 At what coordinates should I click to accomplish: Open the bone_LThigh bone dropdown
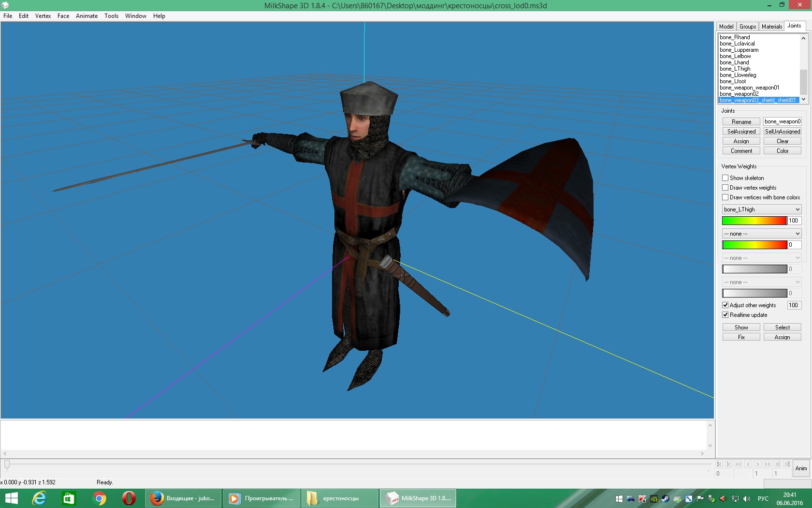762,209
